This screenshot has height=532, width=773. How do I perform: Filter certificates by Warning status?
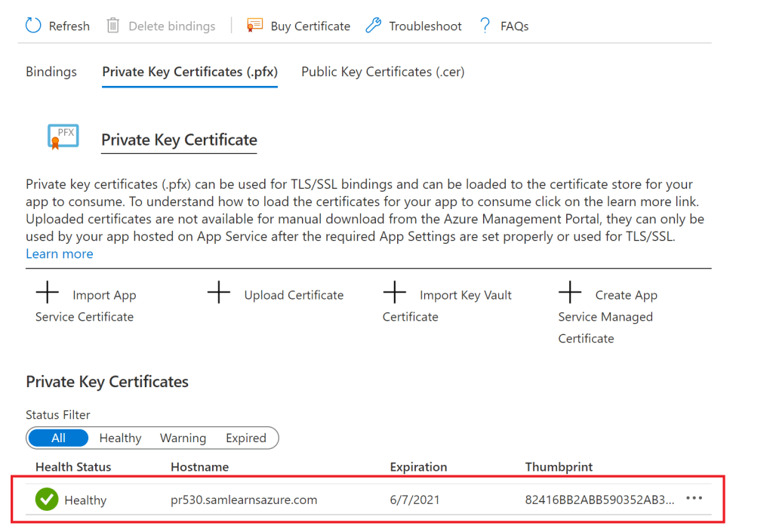pos(183,438)
